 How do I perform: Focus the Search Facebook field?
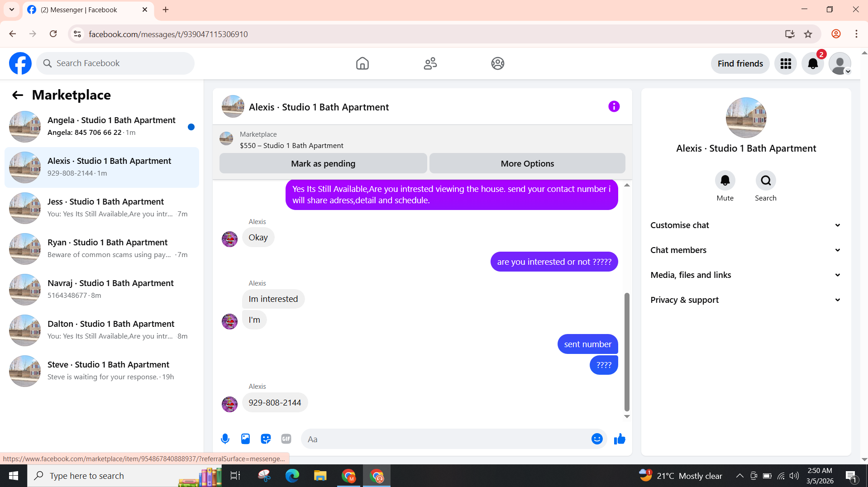tap(115, 63)
